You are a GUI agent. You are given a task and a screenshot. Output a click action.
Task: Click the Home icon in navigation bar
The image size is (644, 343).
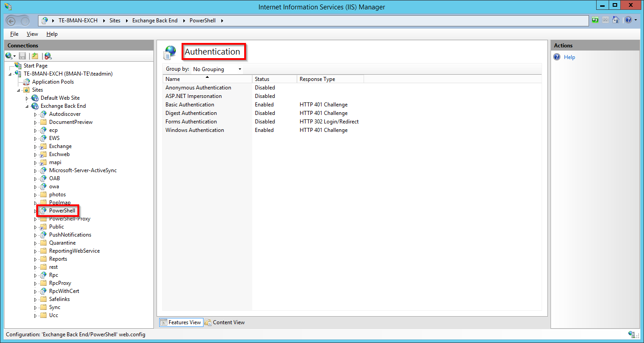point(616,20)
